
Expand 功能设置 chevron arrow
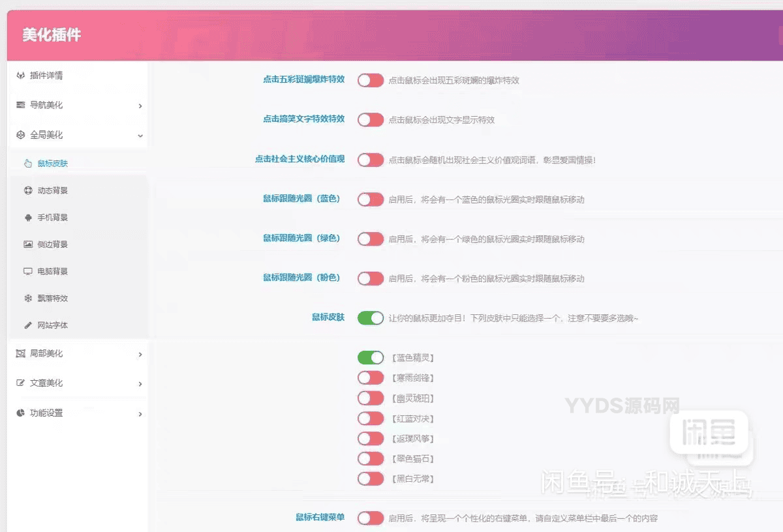(x=140, y=414)
